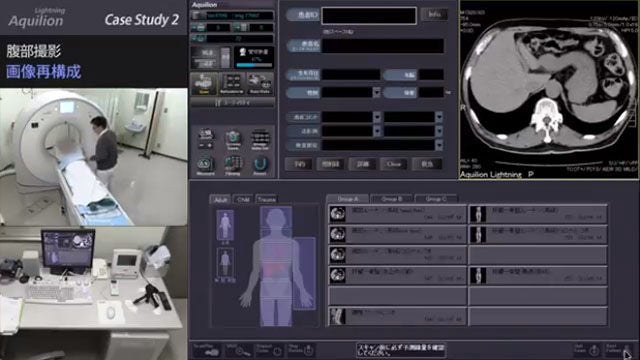Select second whole-body protocol in right column

click(538, 234)
